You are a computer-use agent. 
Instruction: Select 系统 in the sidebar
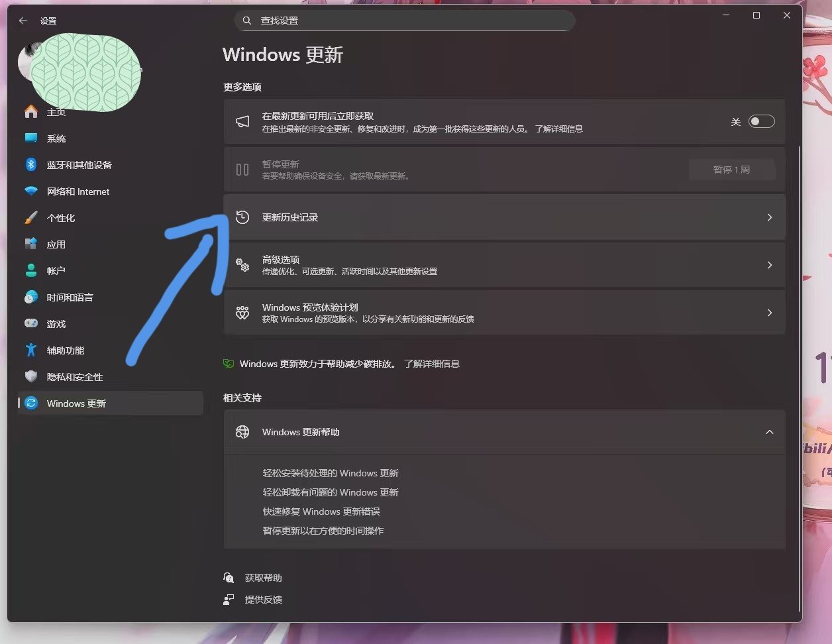110,138
